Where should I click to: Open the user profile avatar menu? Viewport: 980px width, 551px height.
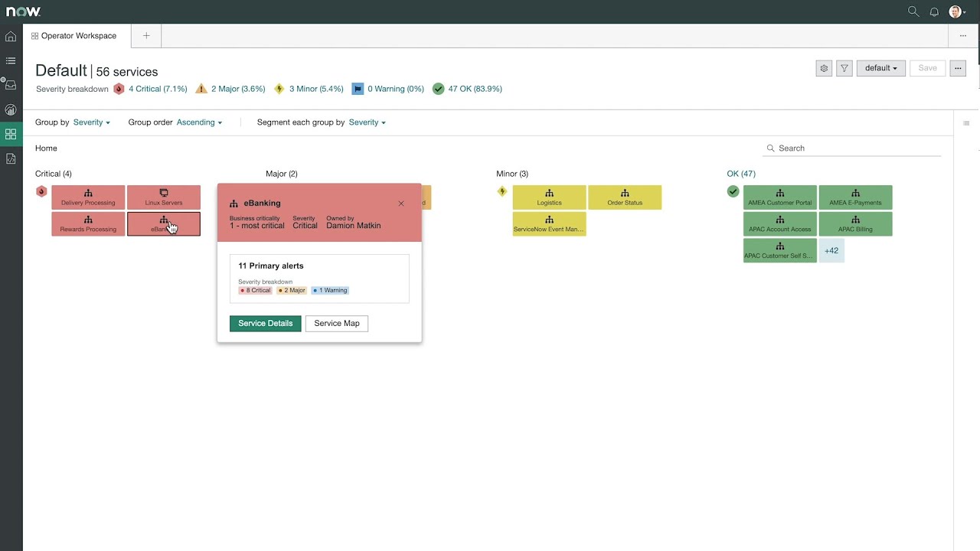955,11
